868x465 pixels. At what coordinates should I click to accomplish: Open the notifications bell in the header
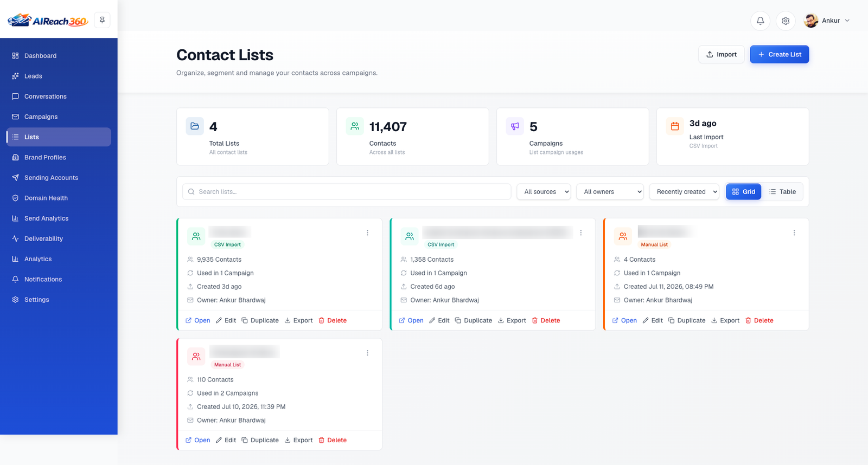point(760,21)
